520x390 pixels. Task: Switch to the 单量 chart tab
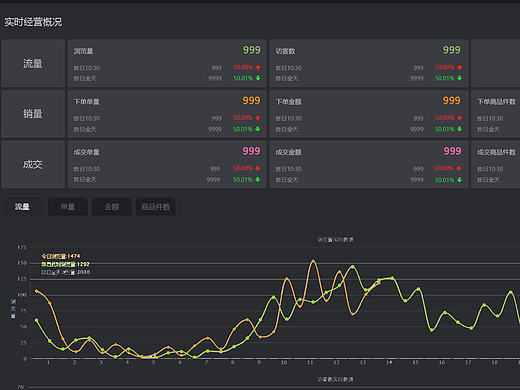click(x=68, y=207)
